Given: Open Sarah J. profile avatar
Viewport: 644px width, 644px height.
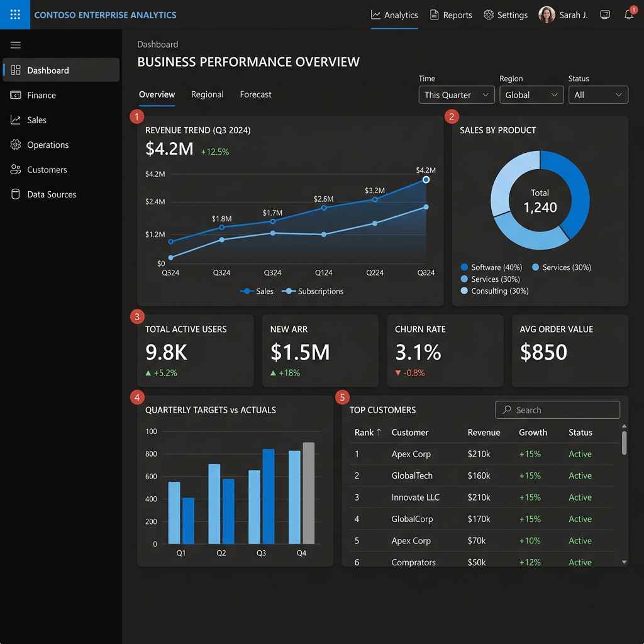Looking at the screenshot, I should pos(547,15).
